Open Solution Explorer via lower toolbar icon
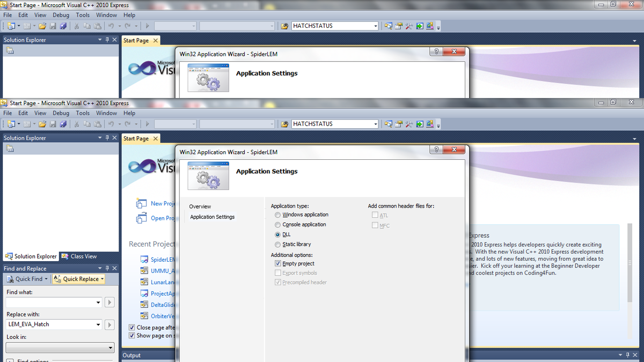 tap(389, 124)
